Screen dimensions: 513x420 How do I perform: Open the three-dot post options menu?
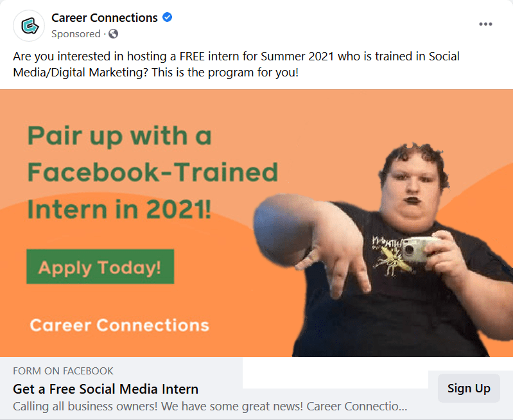pyautogui.click(x=485, y=24)
